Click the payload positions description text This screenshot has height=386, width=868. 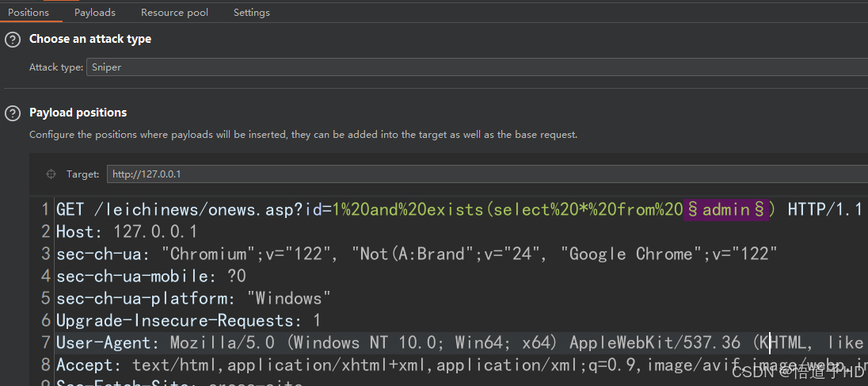pos(303,135)
